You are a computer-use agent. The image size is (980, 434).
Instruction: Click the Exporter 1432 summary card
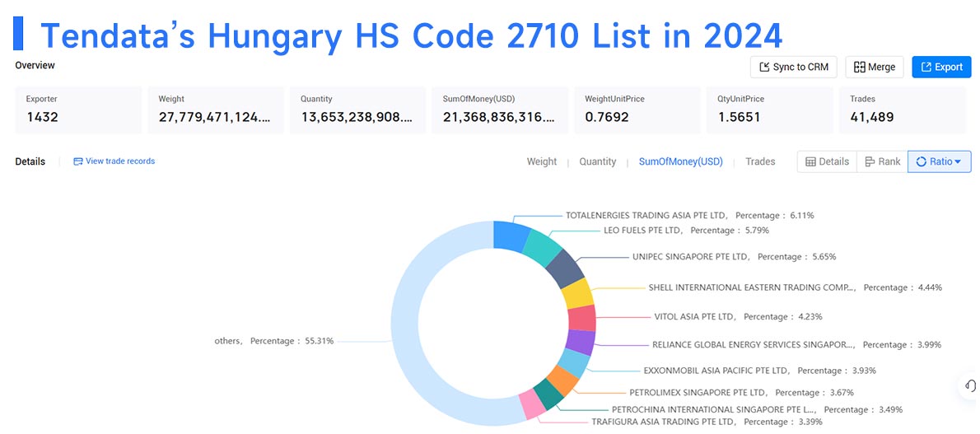point(79,110)
